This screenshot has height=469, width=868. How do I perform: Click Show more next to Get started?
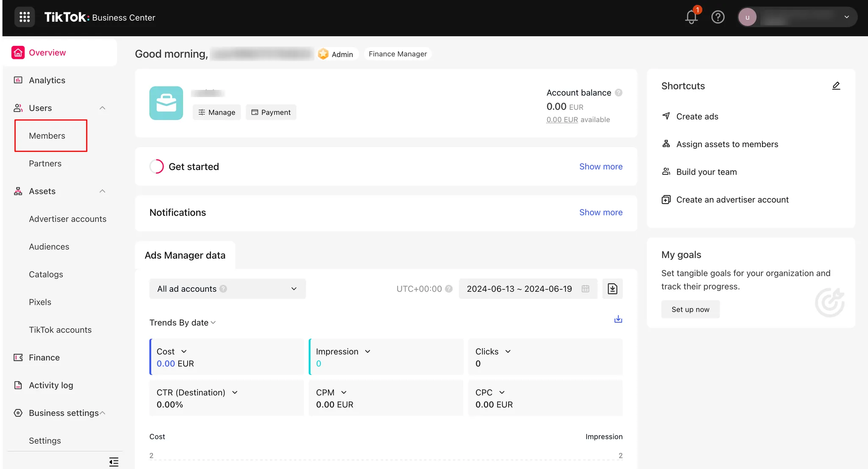[601, 167]
